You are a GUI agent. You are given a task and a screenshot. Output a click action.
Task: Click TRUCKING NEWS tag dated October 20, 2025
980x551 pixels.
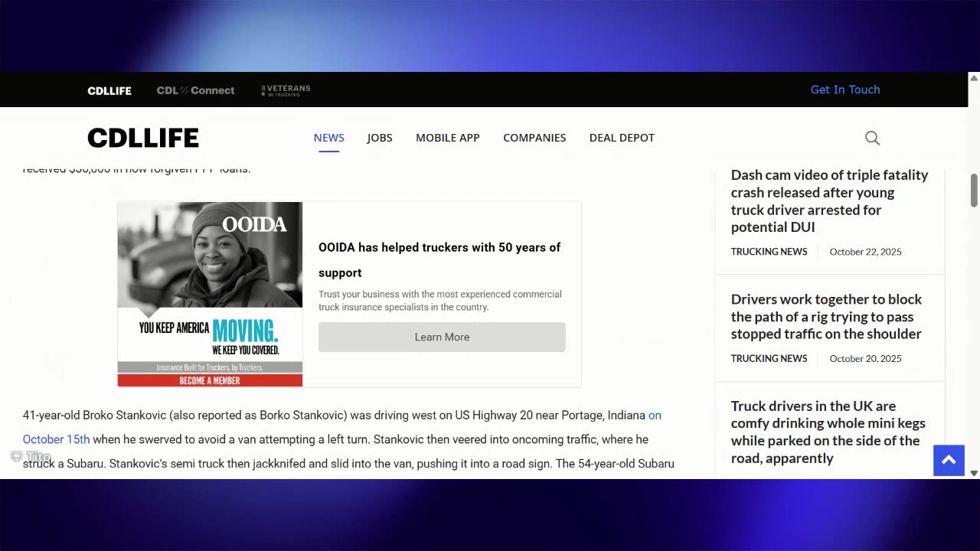[769, 358]
